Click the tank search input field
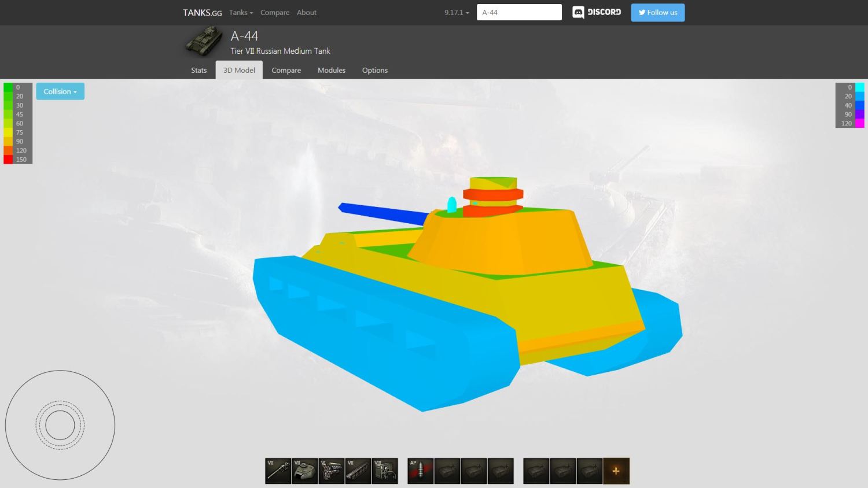Viewport: 868px width, 488px height. tap(519, 12)
